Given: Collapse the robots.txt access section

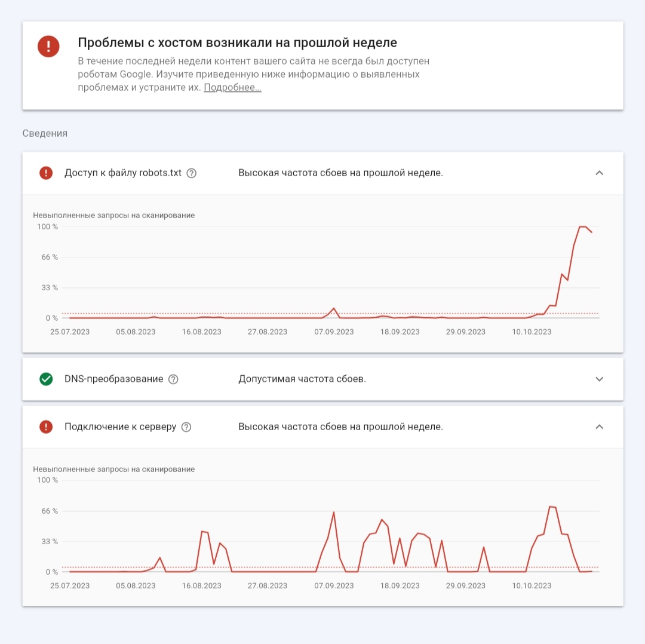Looking at the screenshot, I should coord(600,173).
